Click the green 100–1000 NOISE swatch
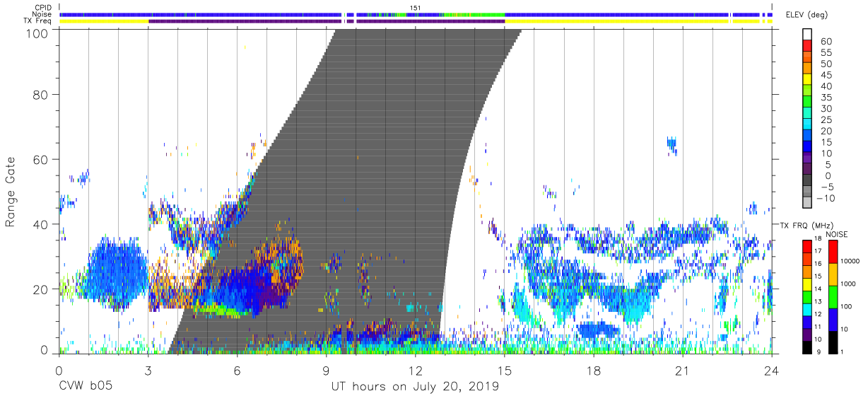 coord(833,297)
